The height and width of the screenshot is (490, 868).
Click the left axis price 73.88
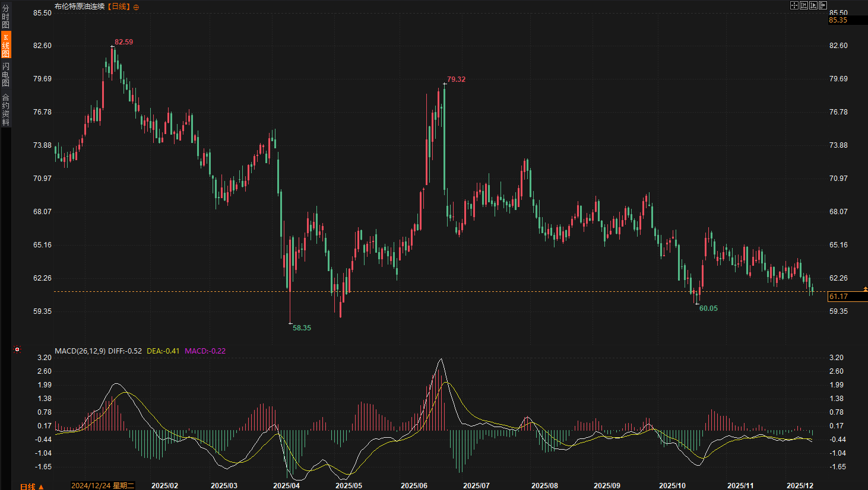tap(42, 145)
